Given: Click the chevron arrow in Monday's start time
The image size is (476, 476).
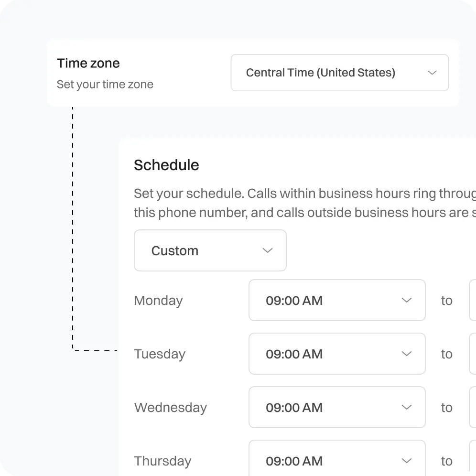Looking at the screenshot, I should (407, 300).
